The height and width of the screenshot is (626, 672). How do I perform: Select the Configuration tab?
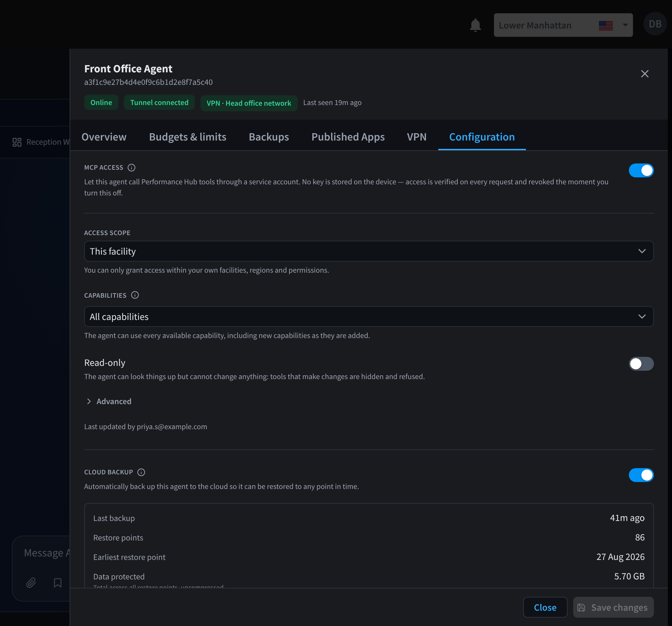[482, 137]
